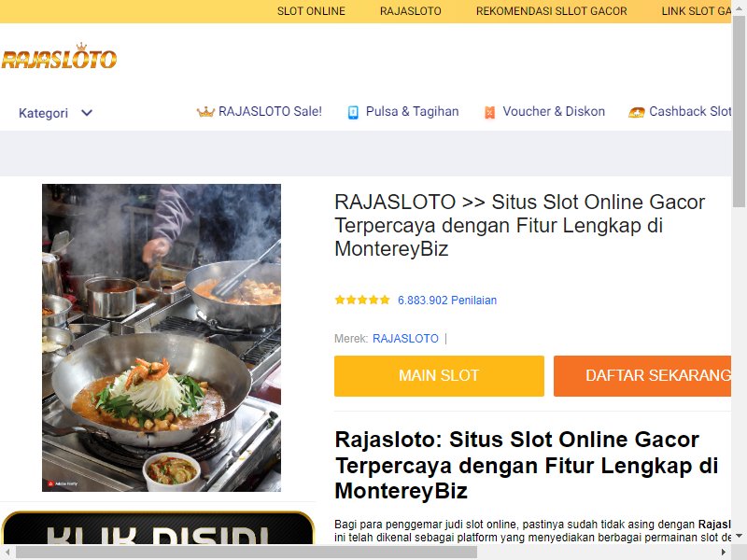The height and width of the screenshot is (560, 747).
Task: Click the Kategori label text
Action: click(x=43, y=113)
